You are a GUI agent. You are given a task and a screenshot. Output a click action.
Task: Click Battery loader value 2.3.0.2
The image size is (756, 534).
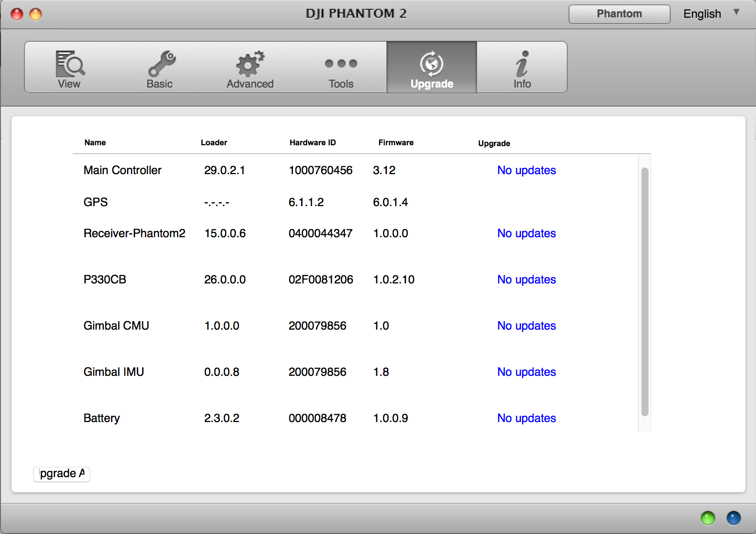pyautogui.click(x=222, y=418)
